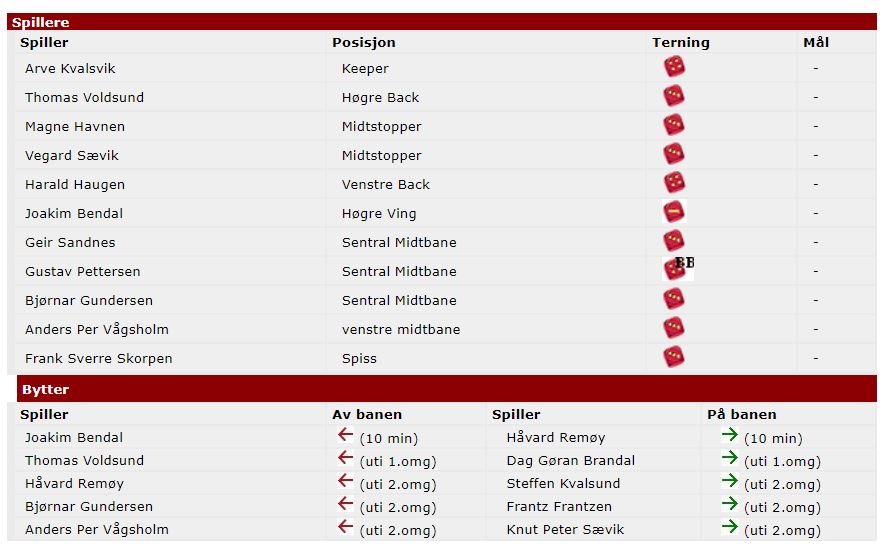Click the green on-pitch arrow for Håvard Remøy
891x551 pixels.
pyautogui.click(x=729, y=436)
